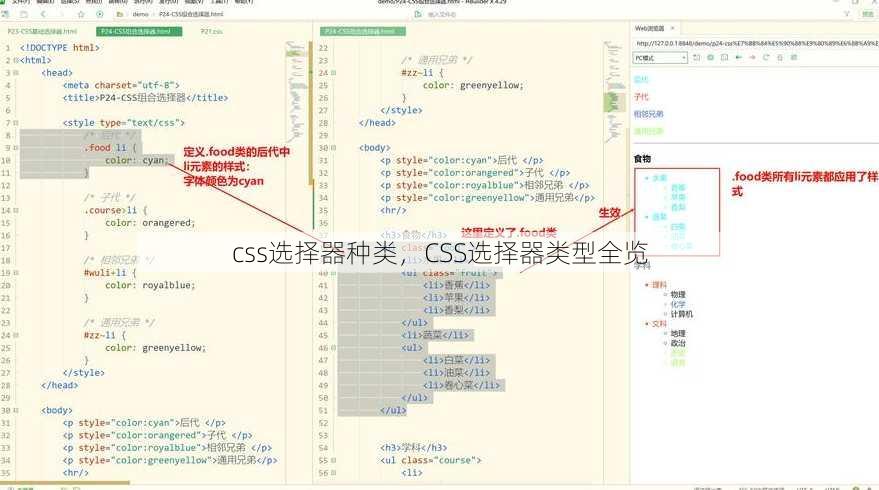The width and height of the screenshot is (879, 490).
Task: Close the Web浏览器 tab
Action: coord(673,28)
